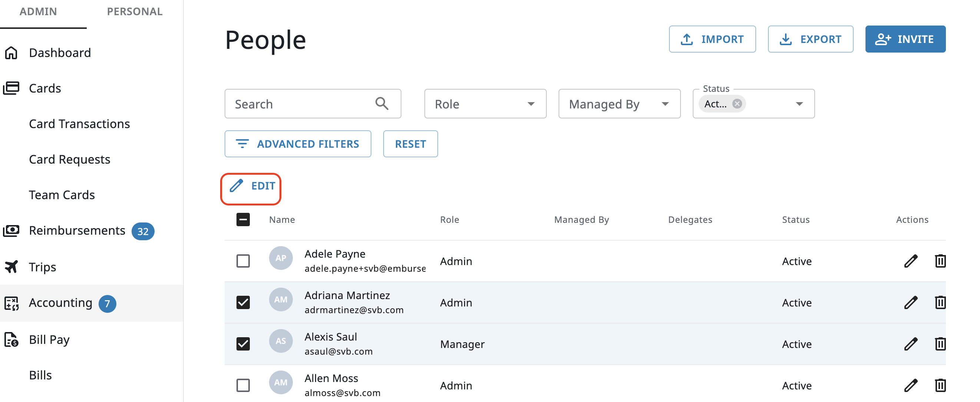Click the magnifier icon in Search field
Image resolution: width=980 pixels, height=402 pixels.
381,104
